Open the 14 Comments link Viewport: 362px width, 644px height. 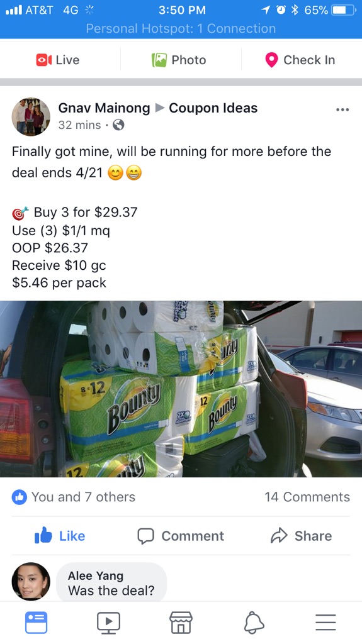(x=307, y=497)
